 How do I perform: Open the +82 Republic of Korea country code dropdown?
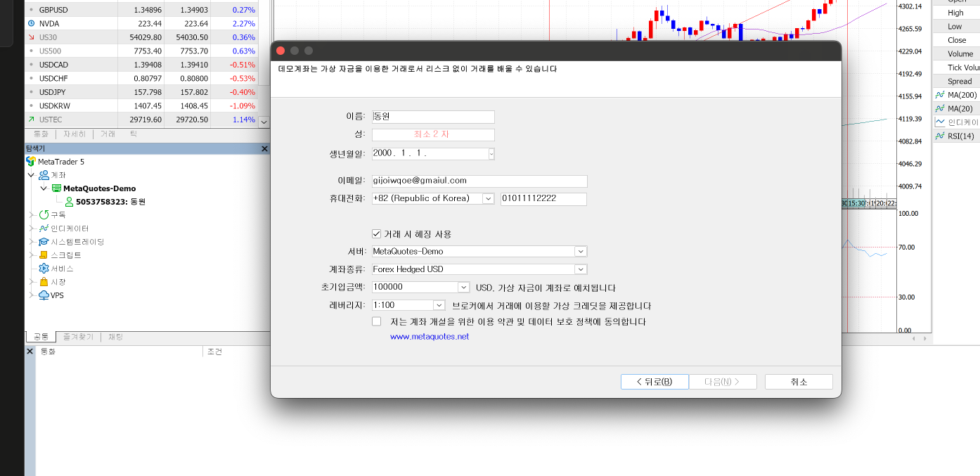[x=488, y=199]
